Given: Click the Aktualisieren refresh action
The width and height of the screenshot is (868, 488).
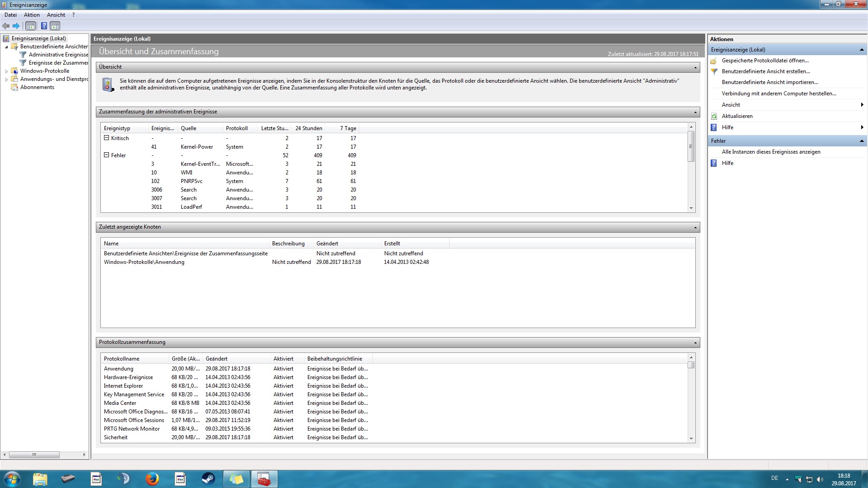Looking at the screenshot, I should pos(737,116).
